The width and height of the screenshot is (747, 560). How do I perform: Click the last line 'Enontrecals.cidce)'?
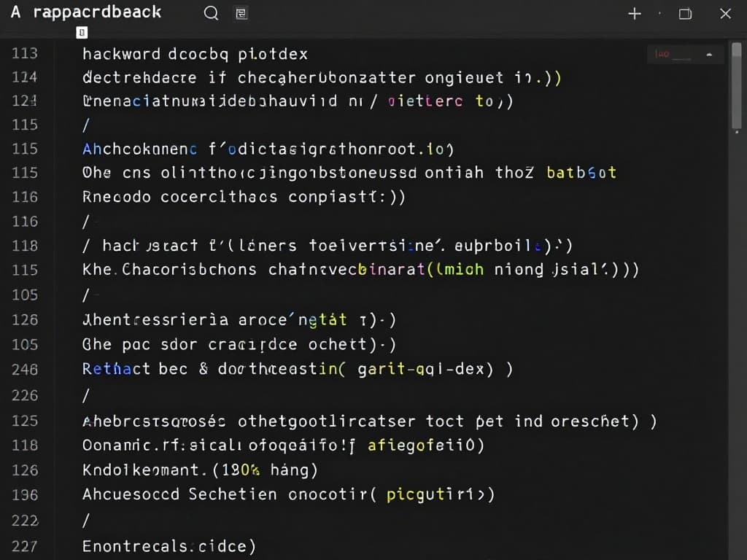tap(169, 546)
